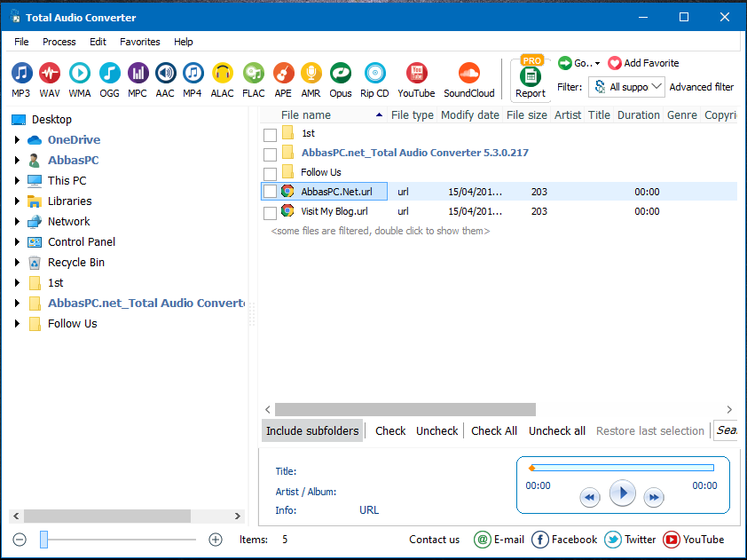Select the WAV conversion icon
Screen dimensions: 747x560
tap(50, 74)
